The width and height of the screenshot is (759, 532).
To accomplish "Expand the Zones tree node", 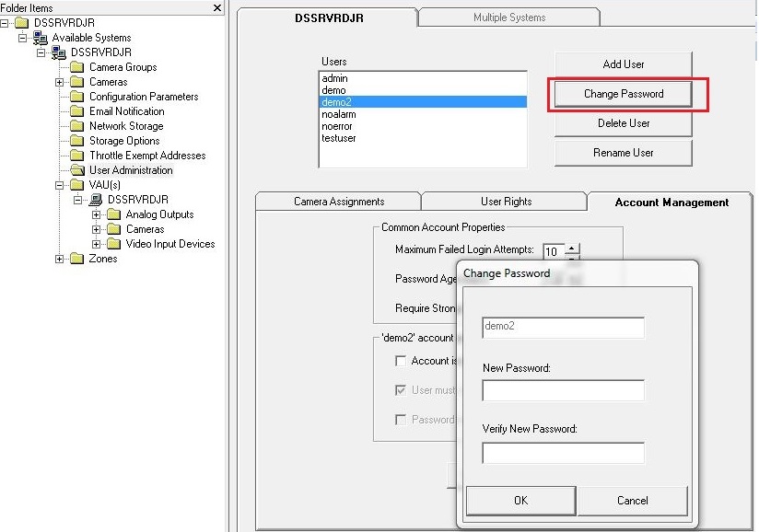I will pos(60,259).
